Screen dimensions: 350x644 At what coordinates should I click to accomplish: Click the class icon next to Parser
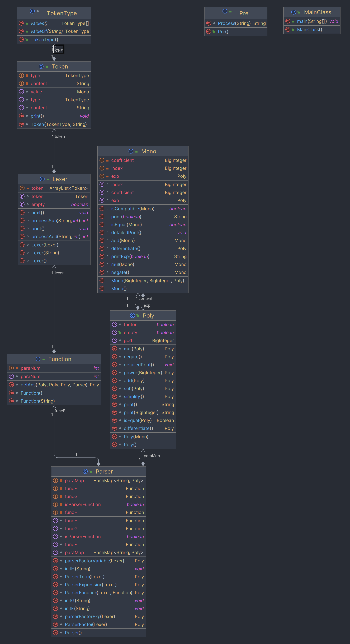85,471
